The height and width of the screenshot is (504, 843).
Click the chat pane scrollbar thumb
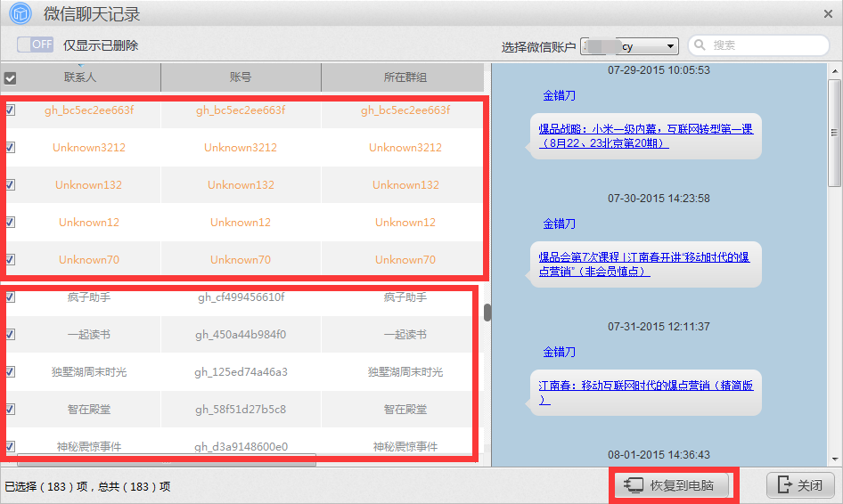pos(834,134)
